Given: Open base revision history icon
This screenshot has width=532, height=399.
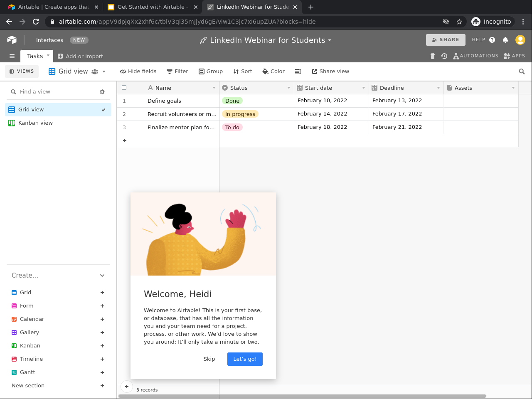Looking at the screenshot, I should 444,56.
